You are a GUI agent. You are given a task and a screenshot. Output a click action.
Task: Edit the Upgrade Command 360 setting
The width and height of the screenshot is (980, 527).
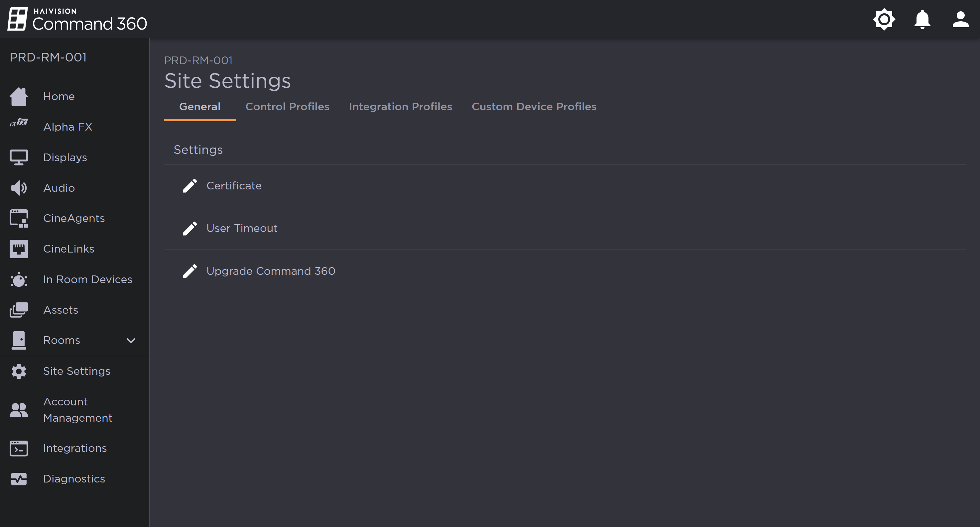(x=190, y=271)
